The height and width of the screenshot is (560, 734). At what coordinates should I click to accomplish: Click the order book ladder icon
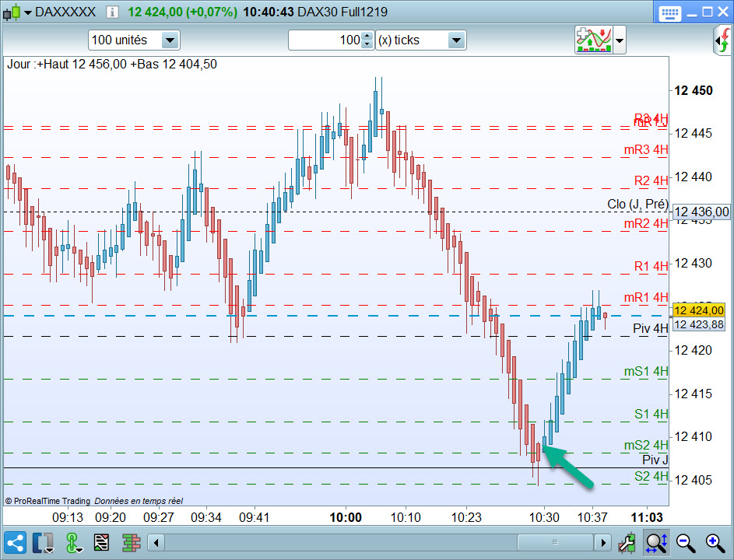coord(132,543)
